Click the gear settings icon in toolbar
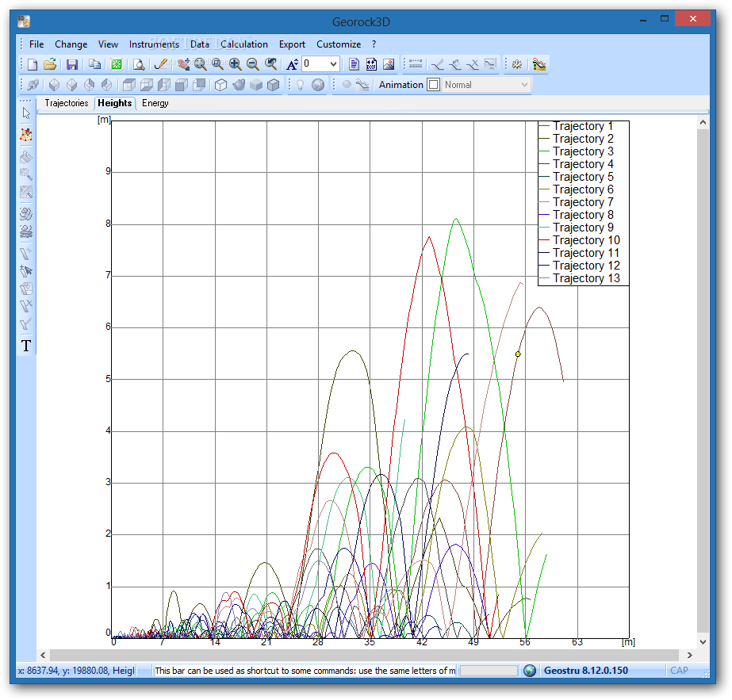This screenshot has height=700, width=732. 517,64
